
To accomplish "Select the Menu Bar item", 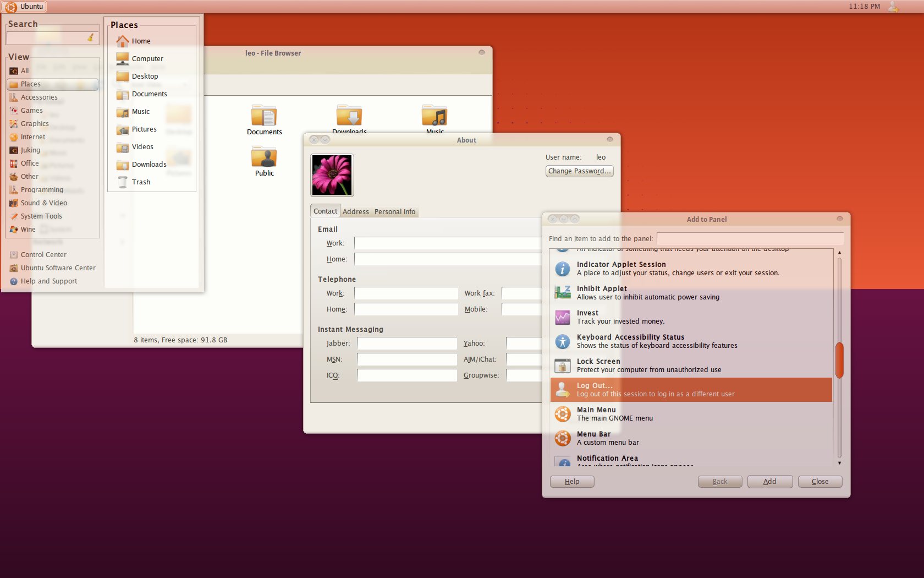I will [691, 438].
